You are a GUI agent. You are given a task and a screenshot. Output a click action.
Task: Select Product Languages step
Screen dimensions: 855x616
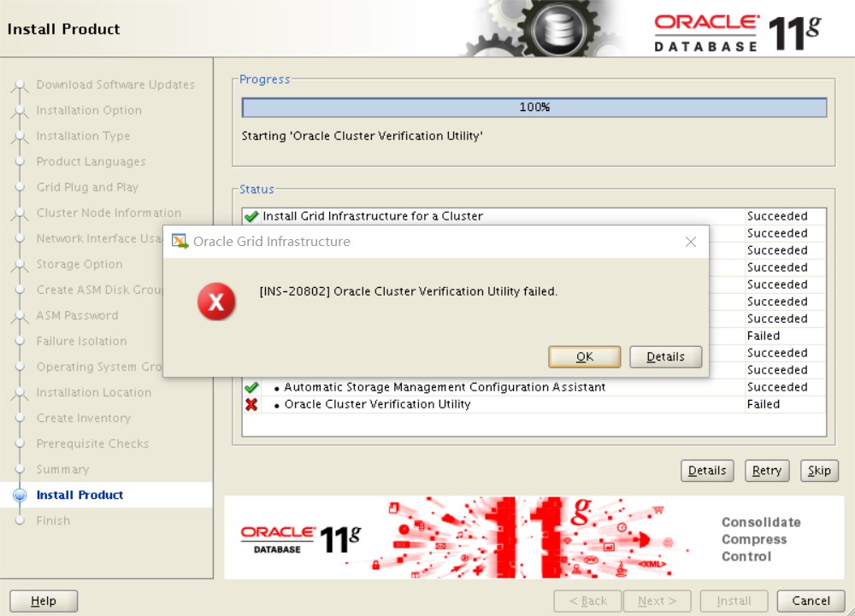[91, 161]
